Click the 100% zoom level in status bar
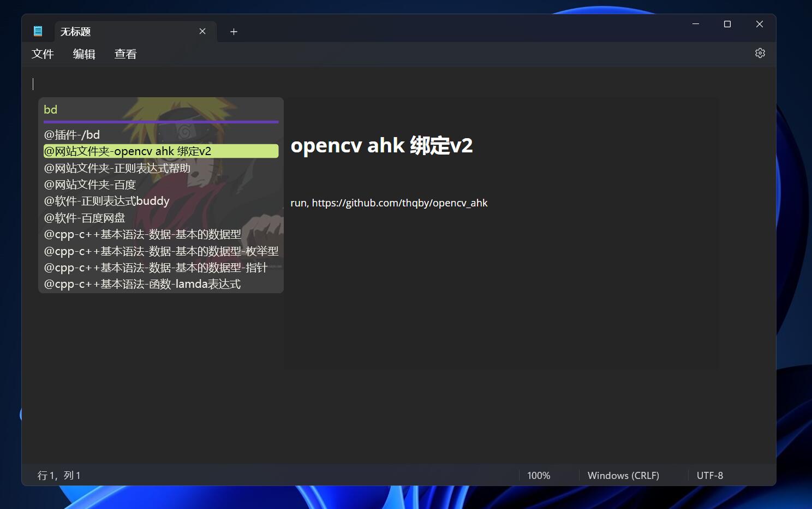 (539, 476)
